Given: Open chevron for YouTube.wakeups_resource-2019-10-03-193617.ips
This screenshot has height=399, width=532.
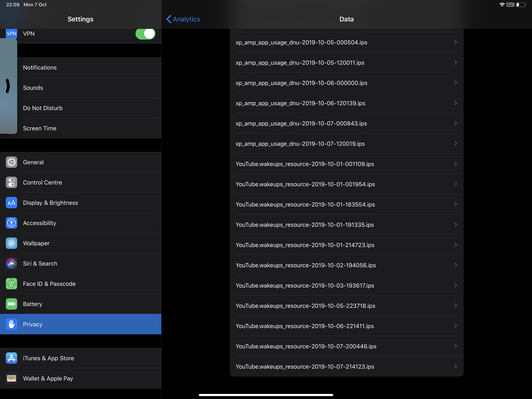Looking at the screenshot, I should 455,285.
